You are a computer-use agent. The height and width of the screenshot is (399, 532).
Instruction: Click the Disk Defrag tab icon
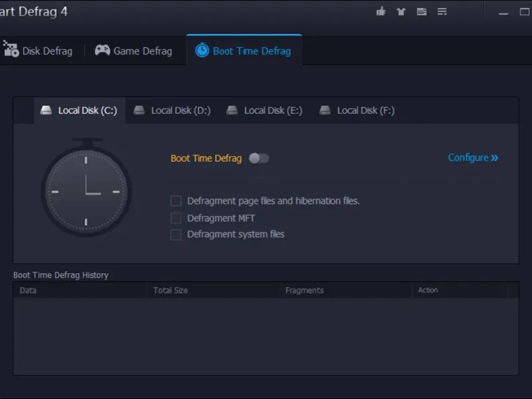click(11, 49)
